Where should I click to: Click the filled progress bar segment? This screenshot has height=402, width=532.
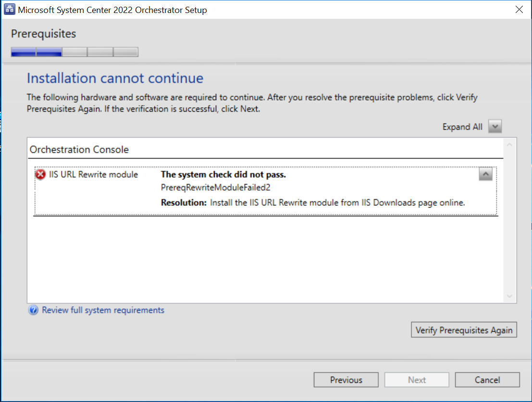pyautogui.click(x=36, y=52)
